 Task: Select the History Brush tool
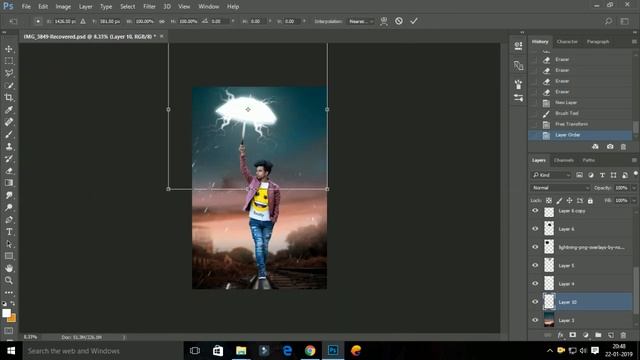(x=9, y=159)
